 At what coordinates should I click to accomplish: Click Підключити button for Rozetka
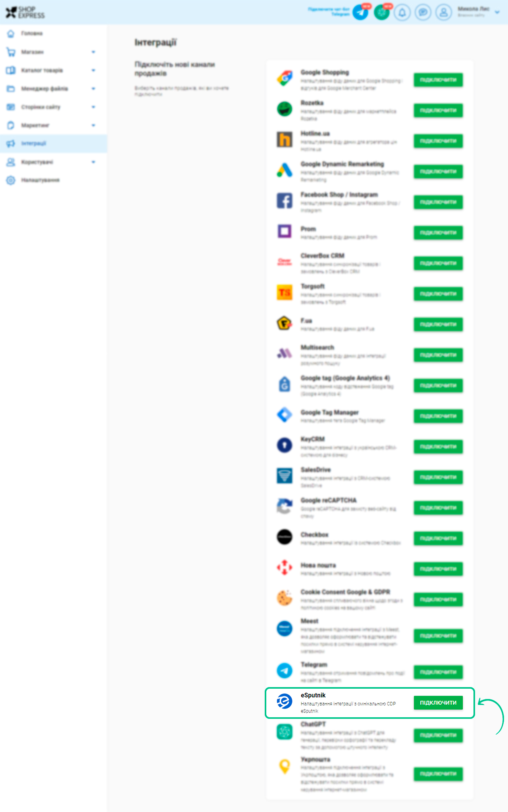pyautogui.click(x=438, y=110)
